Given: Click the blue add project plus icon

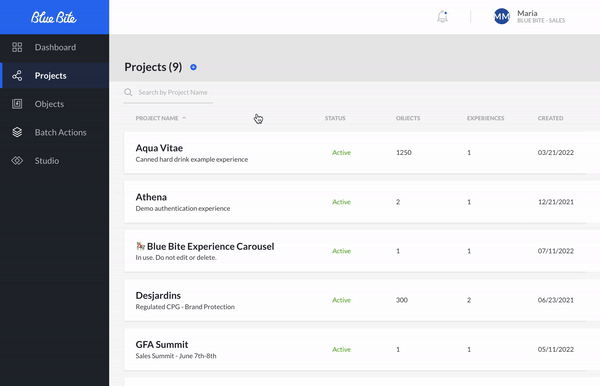Looking at the screenshot, I should (193, 67).
